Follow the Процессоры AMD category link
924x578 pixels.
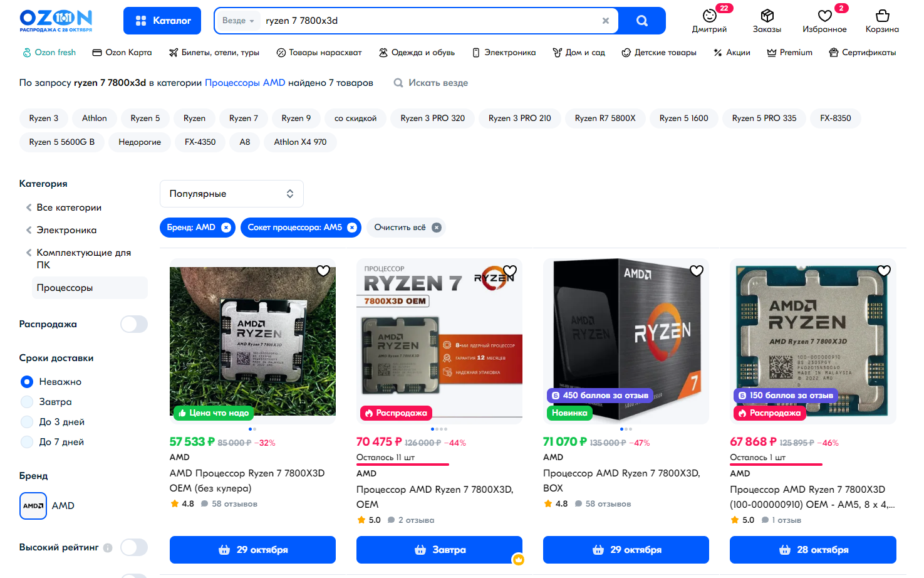245,83
